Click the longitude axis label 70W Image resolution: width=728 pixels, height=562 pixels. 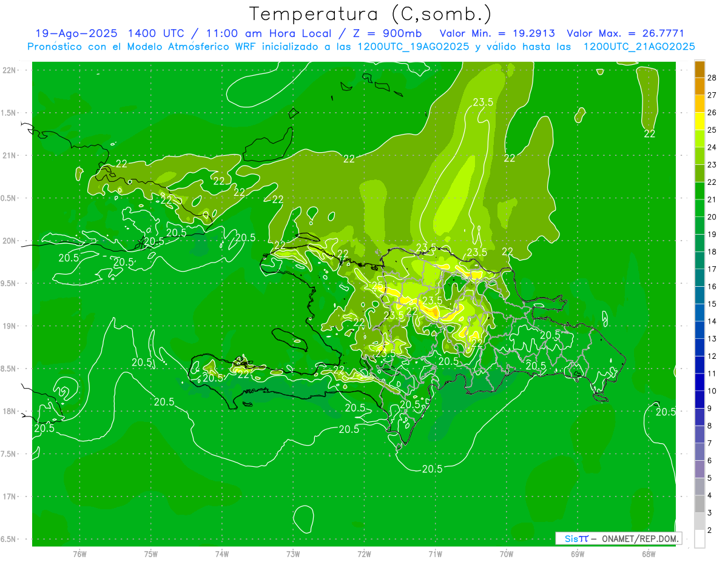pos(507,554)
